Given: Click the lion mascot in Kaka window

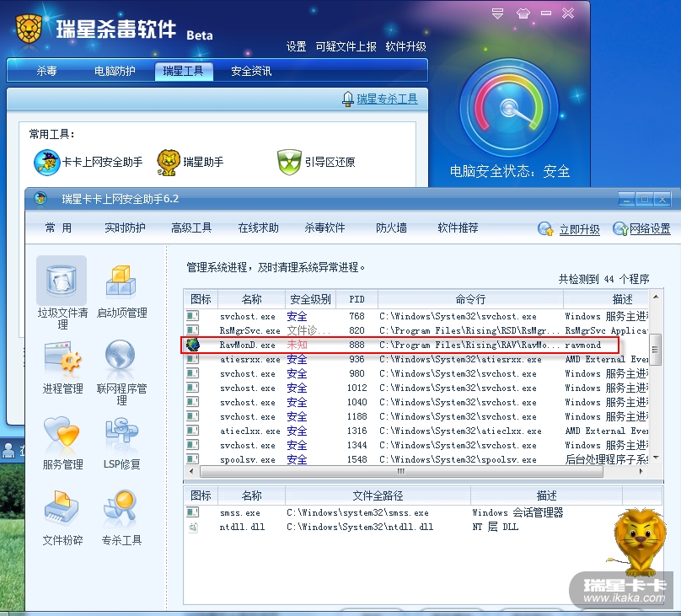Looking at the screenshot, I should tap(640, 542).
